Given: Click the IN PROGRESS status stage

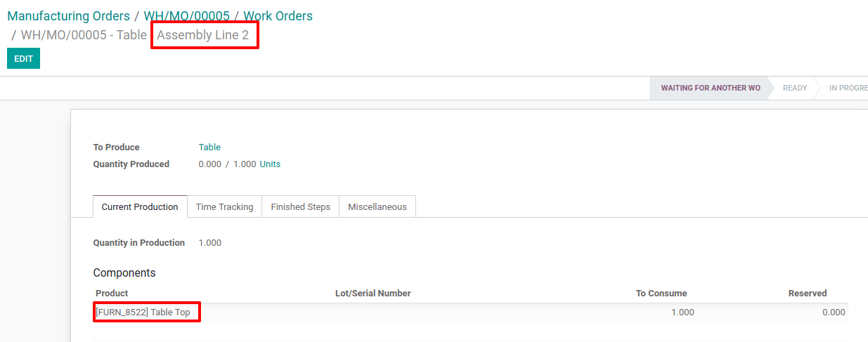Looking at the screenshot, I should 848,88.
